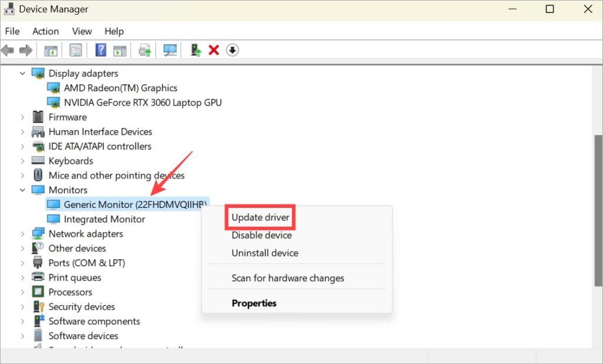Click the Monitors category icon
This screenshot has height=364, width=603.
coord(38,190)
